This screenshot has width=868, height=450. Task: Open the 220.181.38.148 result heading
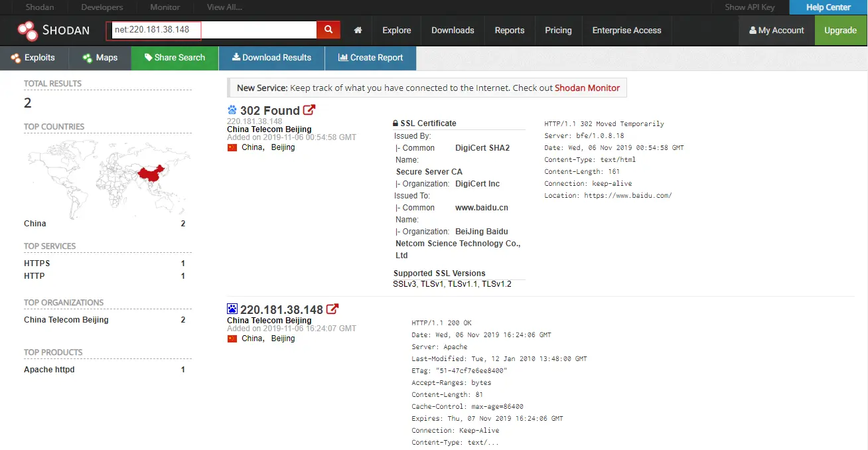(281, 309)
